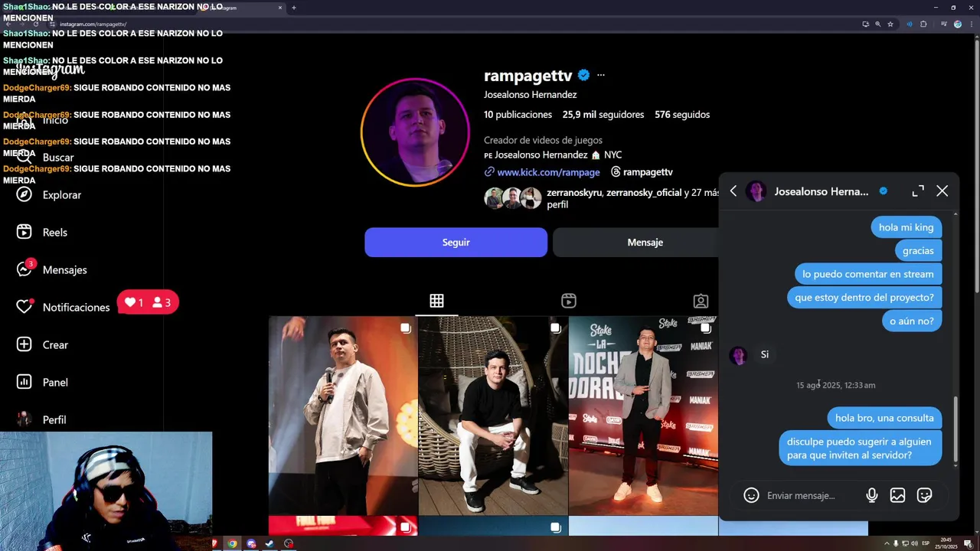Click the red notifications bubble with counts
The height and width of the screenshot is (551, 980).
pos(148,302)
